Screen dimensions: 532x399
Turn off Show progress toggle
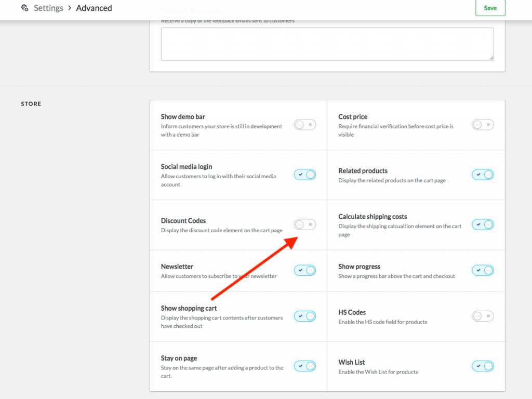(483, 270)
